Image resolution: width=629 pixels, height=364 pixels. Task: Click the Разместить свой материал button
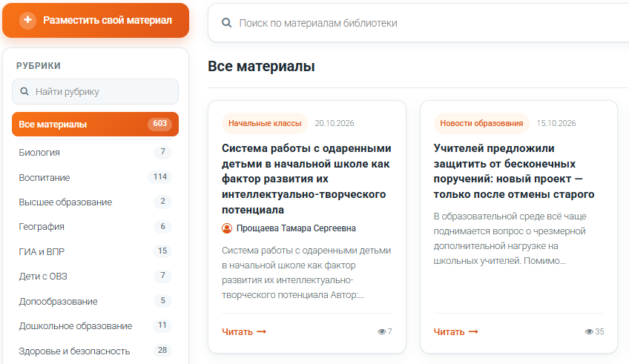[96, 20]
